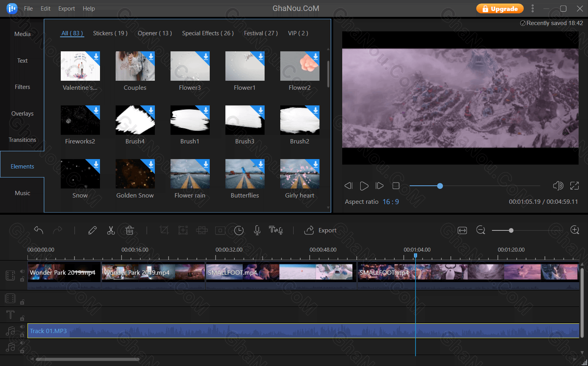
Task: Click the volume speaker icon in preview
Action: (558, 186)
